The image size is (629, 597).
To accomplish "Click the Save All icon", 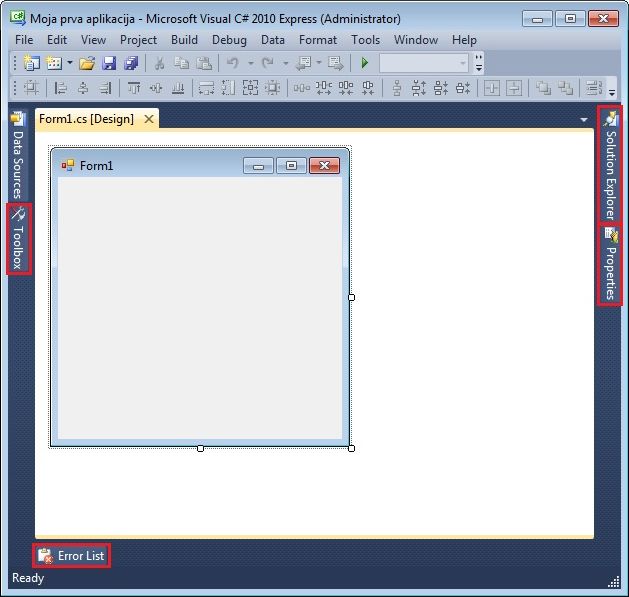I will 131,63.
